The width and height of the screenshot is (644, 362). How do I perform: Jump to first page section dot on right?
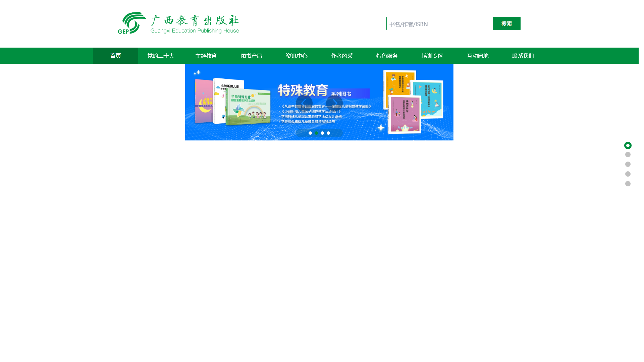pos(628,145)
